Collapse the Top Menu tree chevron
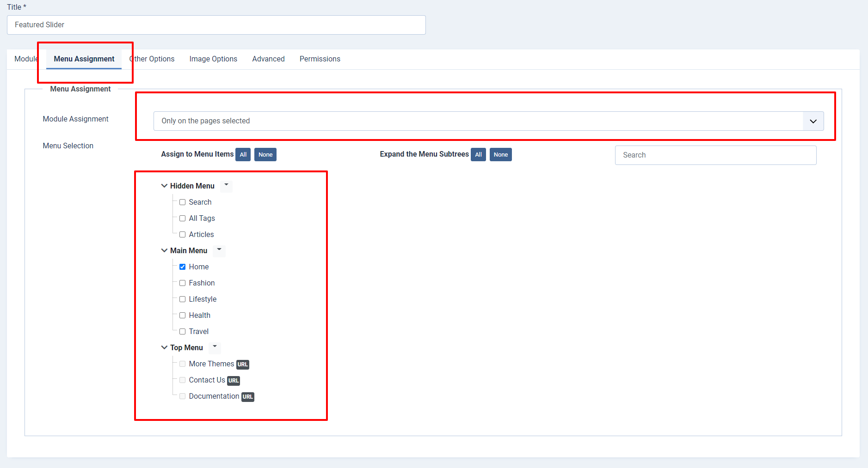 point(164,347)
